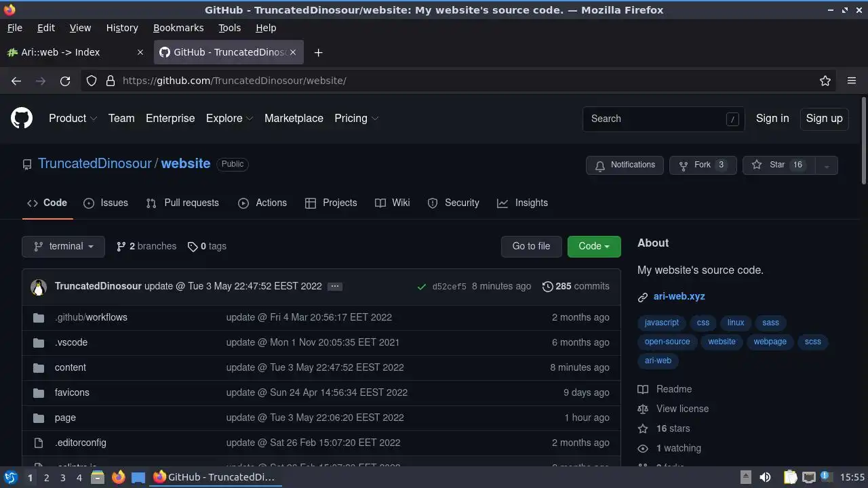868x488 pixels.
Task: Open the Tools menu
Action: pos(229,28)
